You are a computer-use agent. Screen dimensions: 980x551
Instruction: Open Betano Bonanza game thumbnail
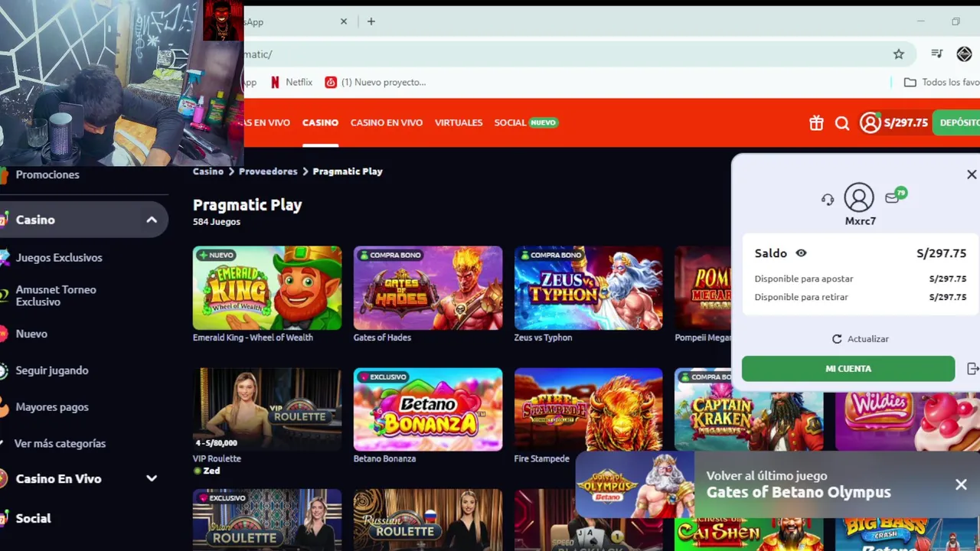pyautogui.click(x=428, y=409)
